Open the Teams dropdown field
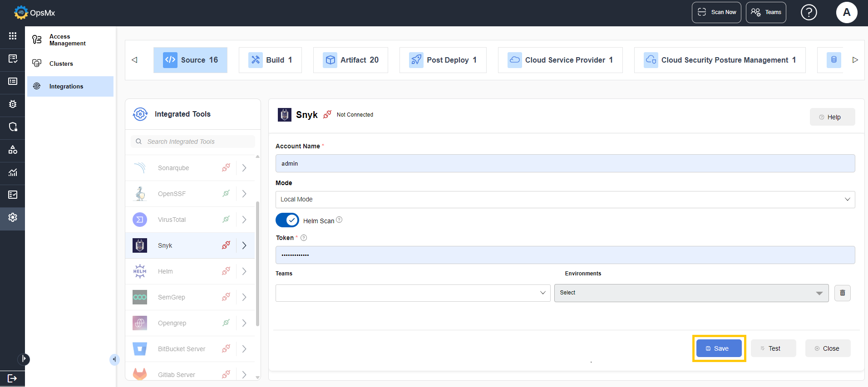 tap(413, 293)
